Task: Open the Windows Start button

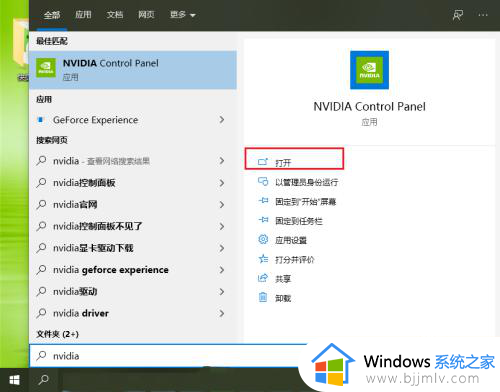Action: (14, 380)
